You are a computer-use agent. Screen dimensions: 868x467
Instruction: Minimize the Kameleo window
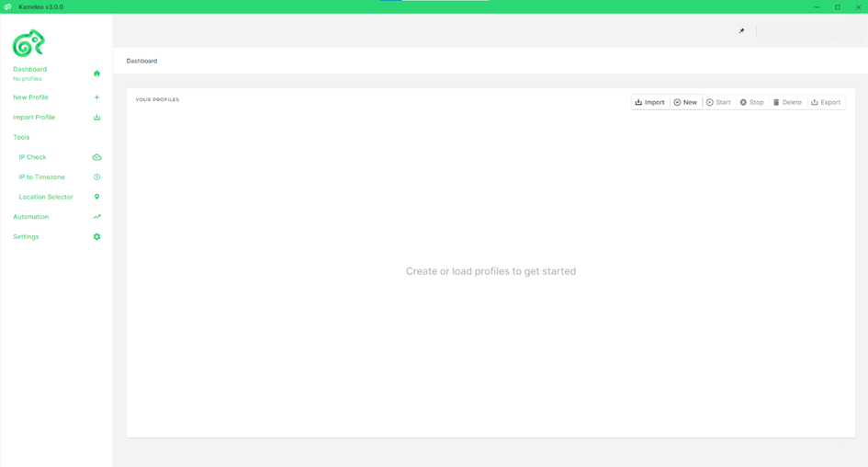pos(817,6)
